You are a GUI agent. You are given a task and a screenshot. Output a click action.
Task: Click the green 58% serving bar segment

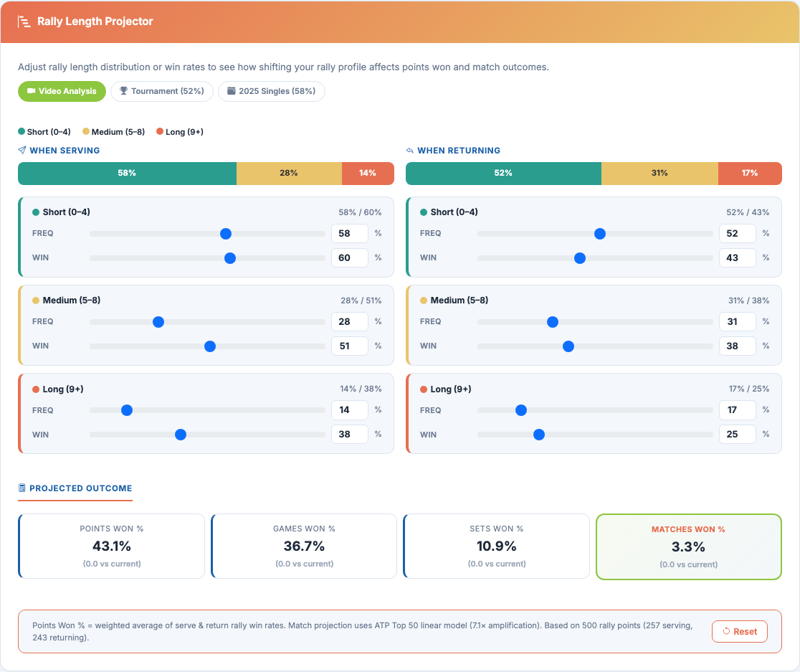pyautogui.click(x=127, y=174)
